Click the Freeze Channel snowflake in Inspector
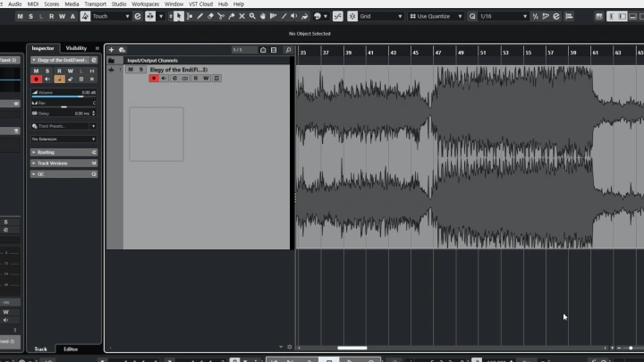644x362 pixels. point(92,79)
